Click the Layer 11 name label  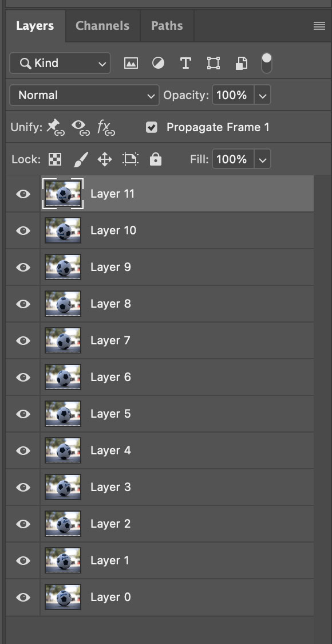(112, 194)
